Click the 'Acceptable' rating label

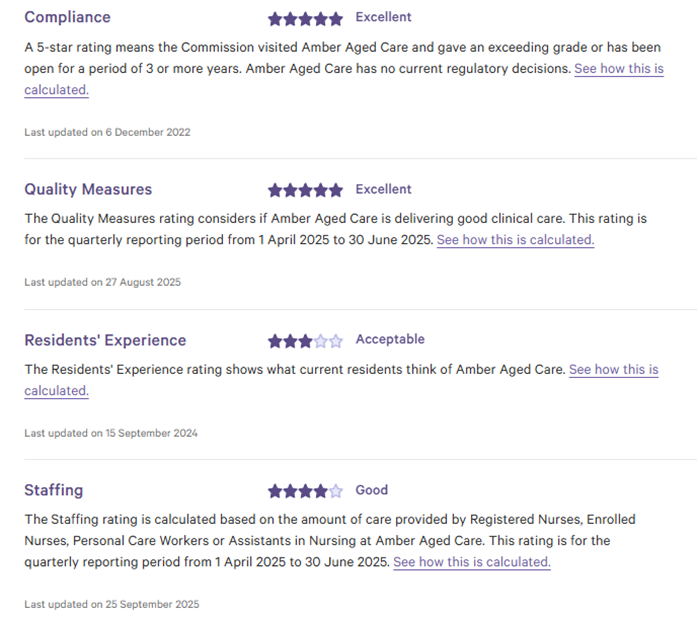(390, 339)
